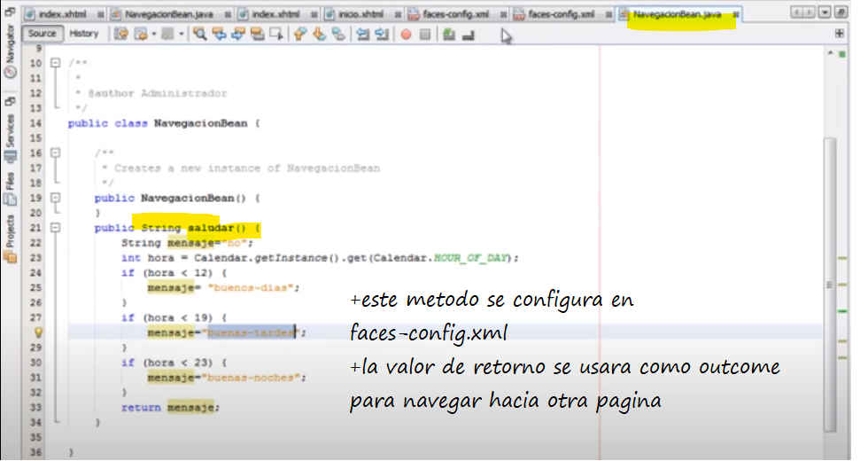This screenshot has height=461, width=868.
Task: Maximize editor window icon in tab bar
Action: [841, 12]
